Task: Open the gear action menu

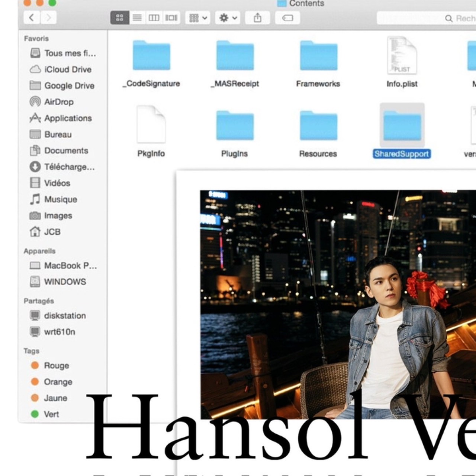Action: (x=228, y=17)
